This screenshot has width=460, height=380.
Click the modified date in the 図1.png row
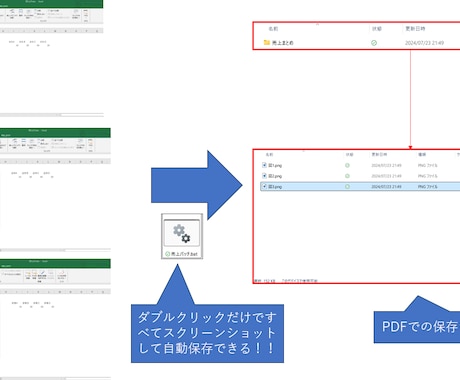386,165
